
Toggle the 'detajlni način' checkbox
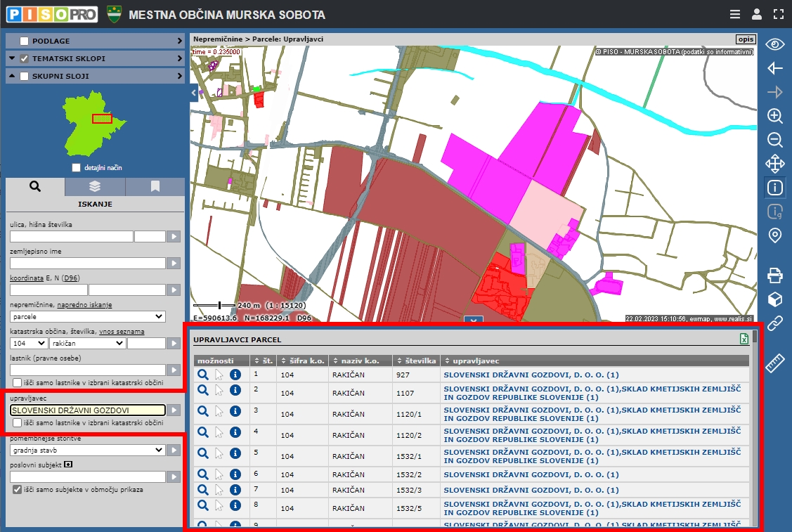click(x=77, y=168)
